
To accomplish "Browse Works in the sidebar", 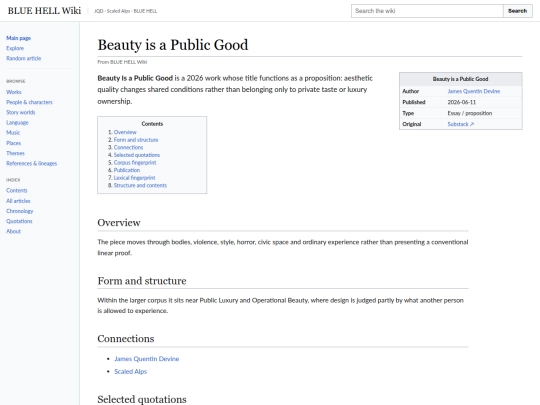I will [x=14, y=92].
